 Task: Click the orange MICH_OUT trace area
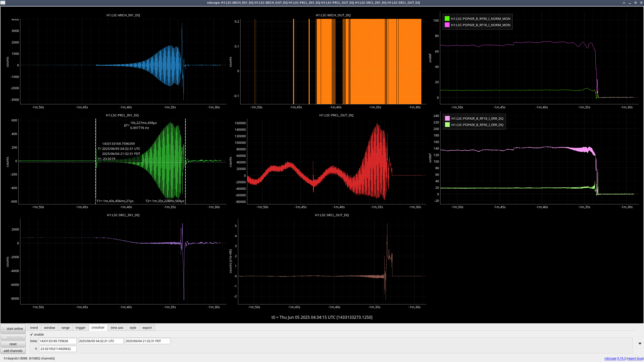(367, 61)
